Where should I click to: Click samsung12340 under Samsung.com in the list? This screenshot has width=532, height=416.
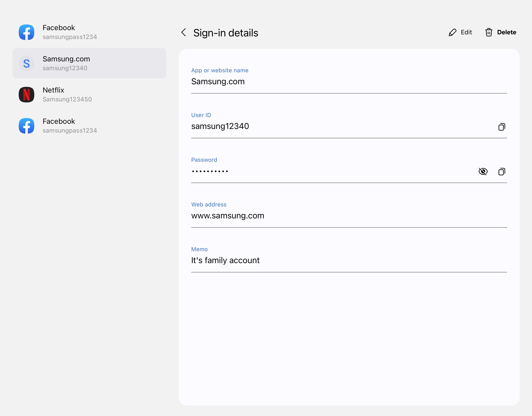tap(65, 68)
